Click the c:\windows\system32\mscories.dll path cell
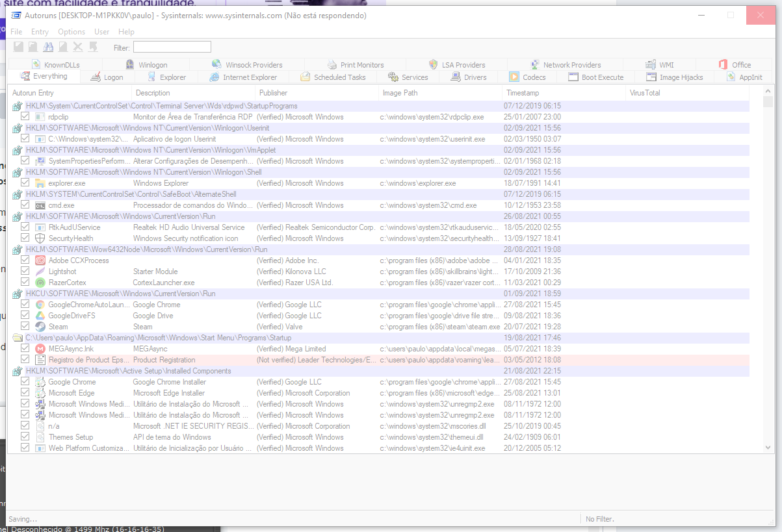Screen dimensions: 782x532 [433, 426]
